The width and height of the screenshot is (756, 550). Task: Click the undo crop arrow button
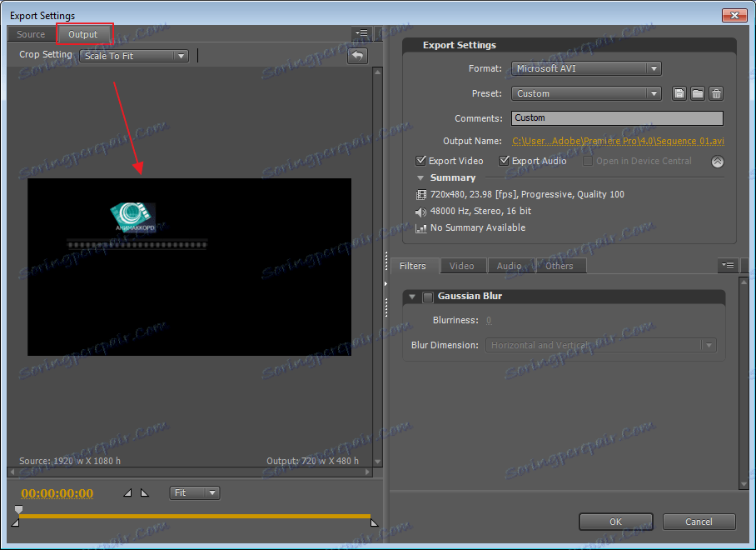point(357,56)
